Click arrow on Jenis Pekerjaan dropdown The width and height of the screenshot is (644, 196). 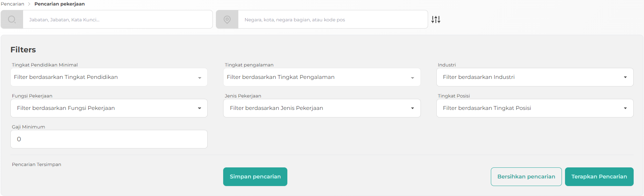point(412,108)
